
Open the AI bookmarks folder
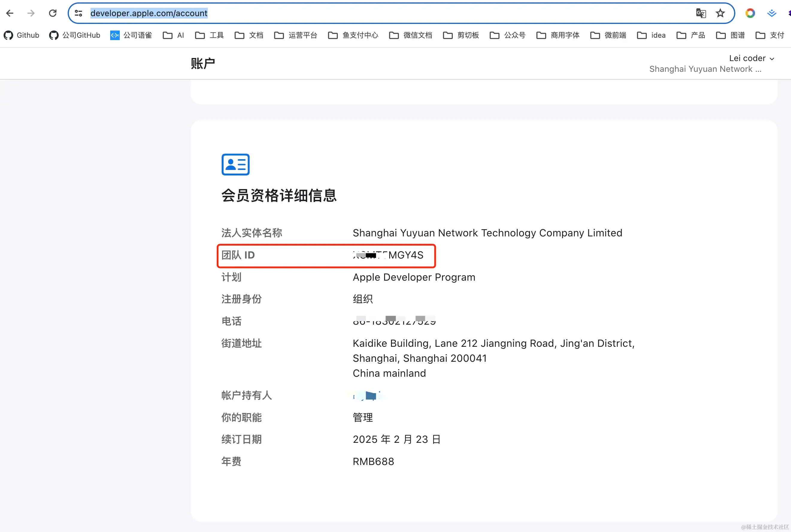(173, 35)
